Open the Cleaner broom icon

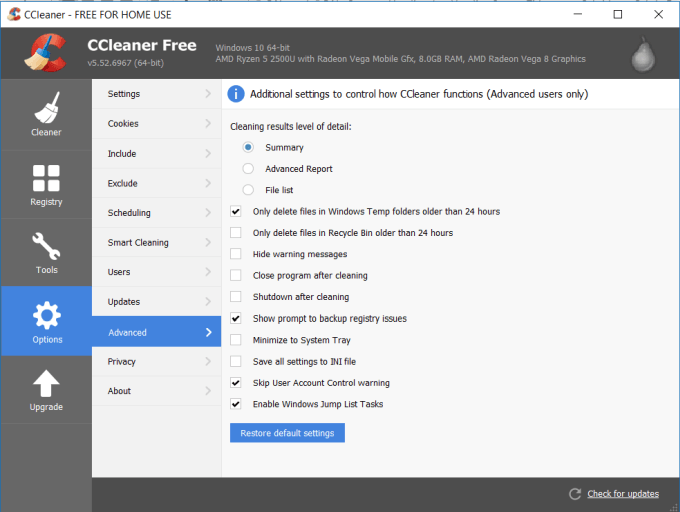coord(46,107)
